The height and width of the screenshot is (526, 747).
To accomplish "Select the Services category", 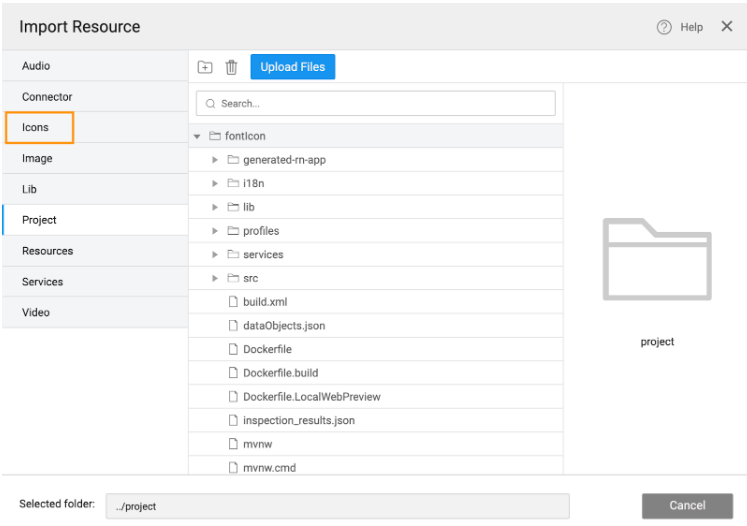I will 42,282.
